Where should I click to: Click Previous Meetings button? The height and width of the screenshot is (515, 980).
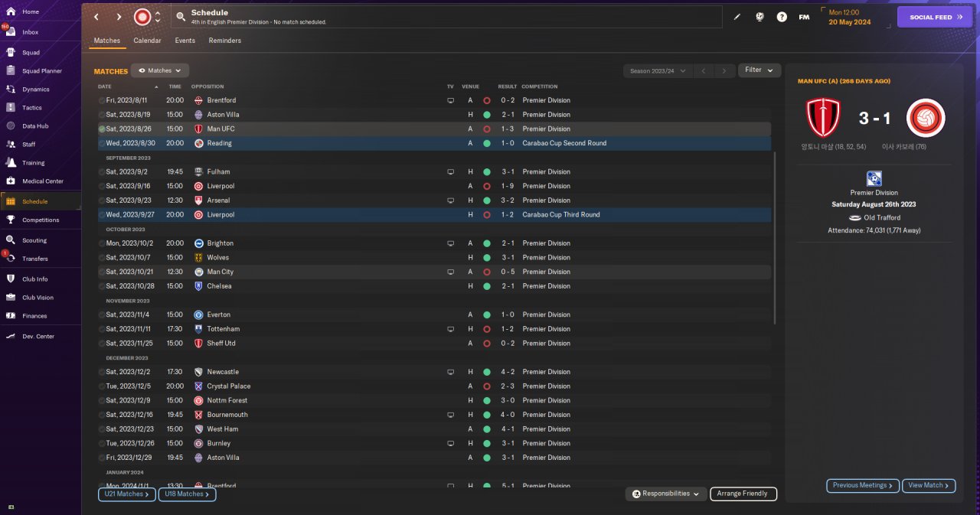tap(863, 485)
